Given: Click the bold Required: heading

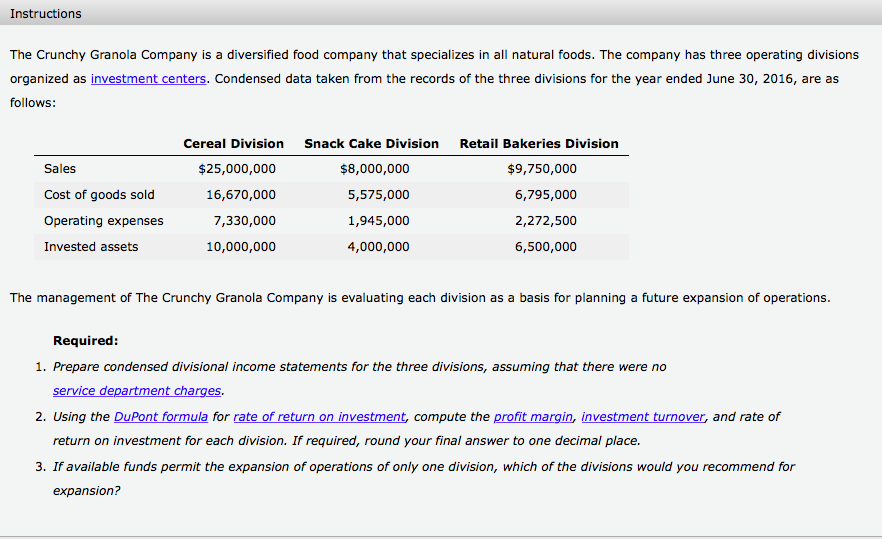Looking at the screenshot, I should point(86,340).
